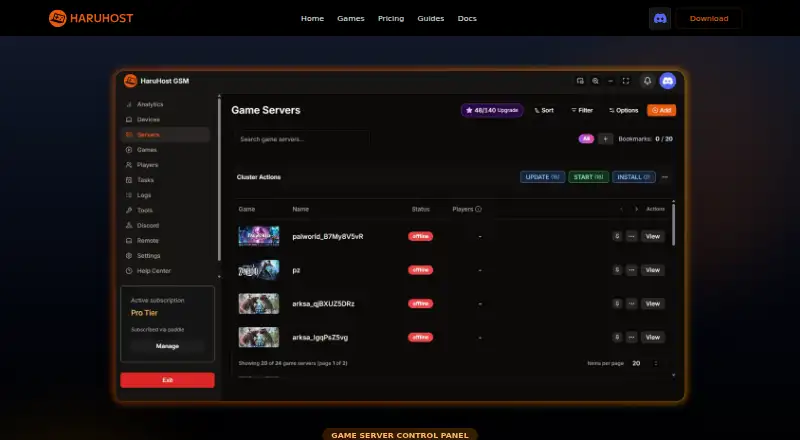Change the Items per page selector

[x=645, y=363]
